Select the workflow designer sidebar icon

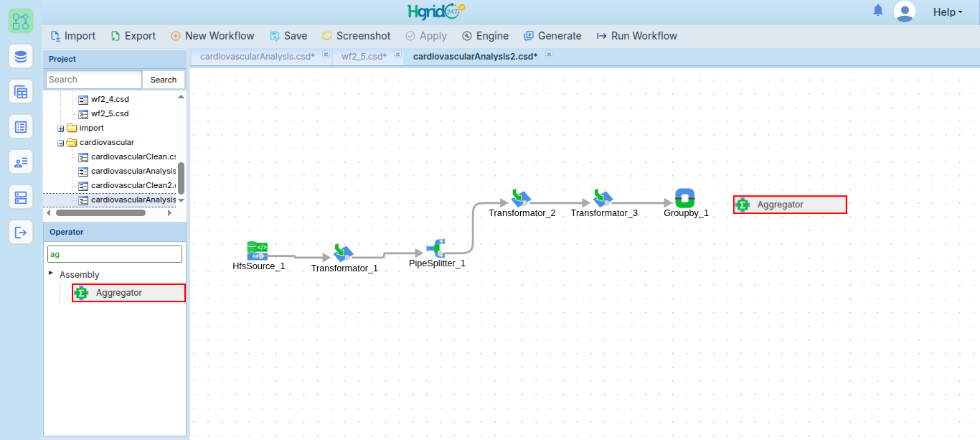[x=21, y=21]
